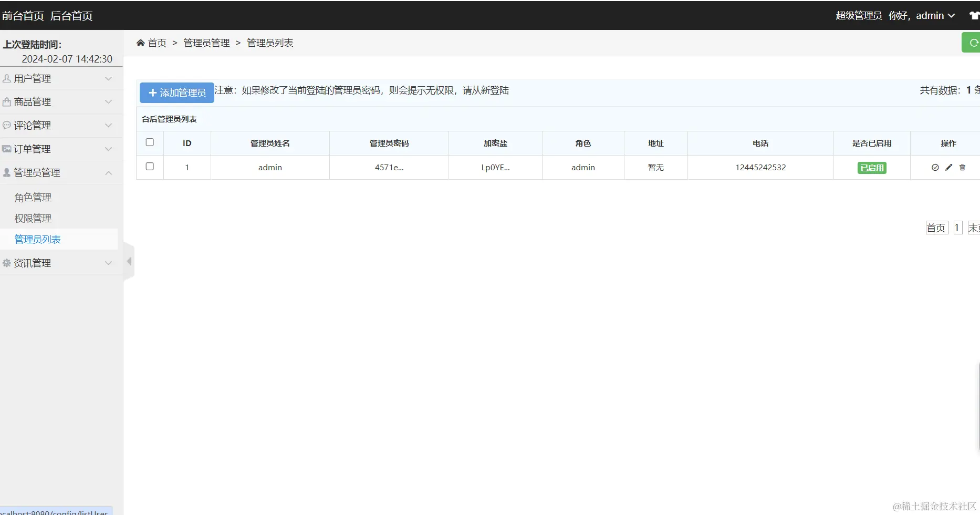Image resolution: width=980 pixels, height=515 pixels.
Task: Go to 前台首页 in top bar
Action: click(x=23, y=16)
